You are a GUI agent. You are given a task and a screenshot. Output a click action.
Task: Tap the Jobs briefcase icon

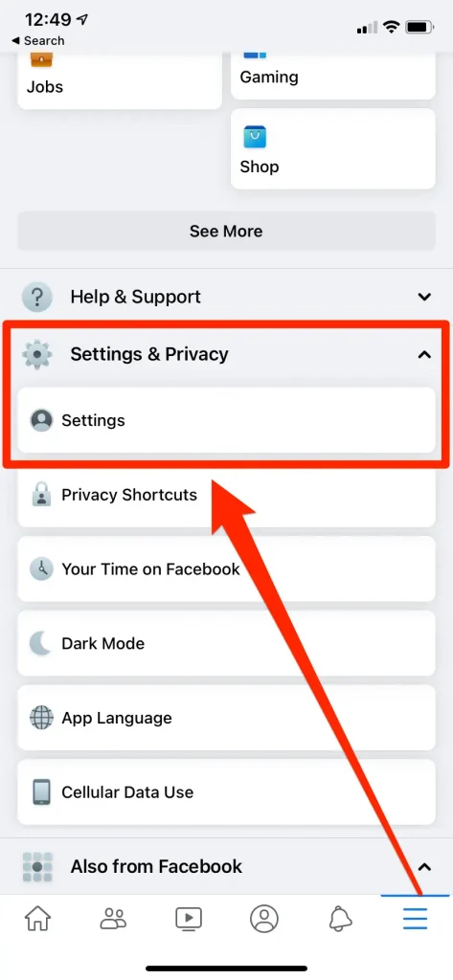point(41,59)
